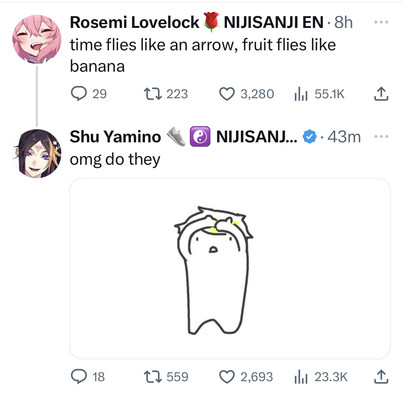Image resolution: width=403 pixels, height=397 pixels.
Task: Open Shu Yamino display name link
Action: [115, 137]
